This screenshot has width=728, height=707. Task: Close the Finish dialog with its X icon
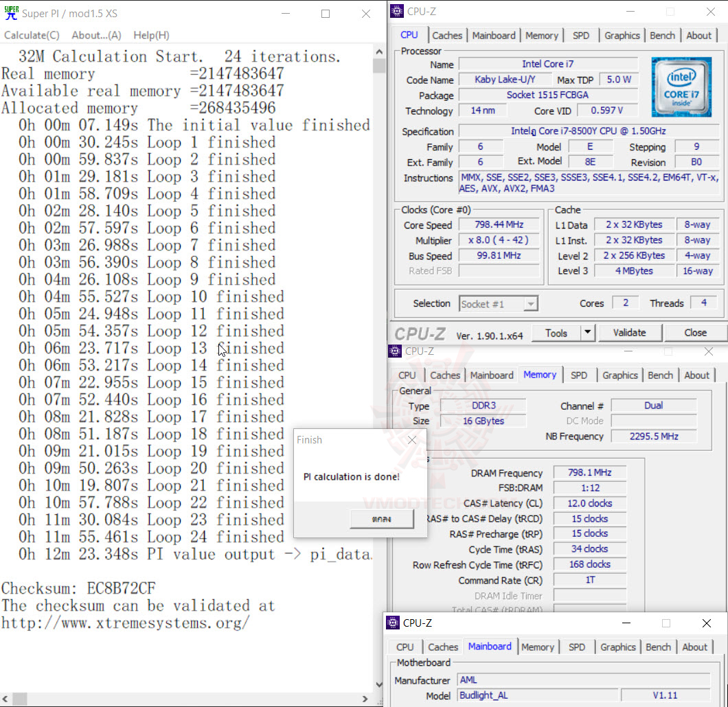(x=412, y=440)
